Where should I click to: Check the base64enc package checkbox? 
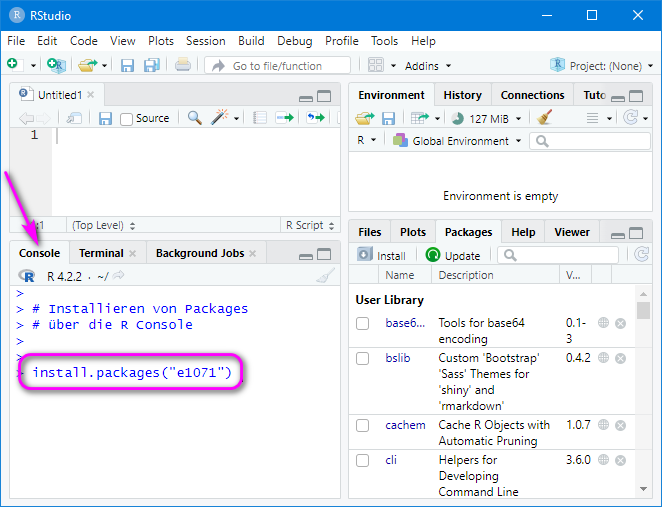(x=362, y=323)
